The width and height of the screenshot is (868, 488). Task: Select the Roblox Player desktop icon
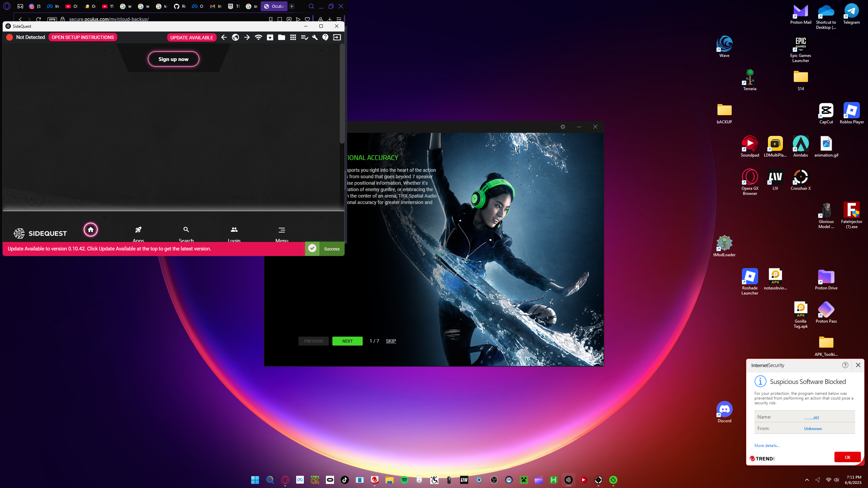coord(851,114)
